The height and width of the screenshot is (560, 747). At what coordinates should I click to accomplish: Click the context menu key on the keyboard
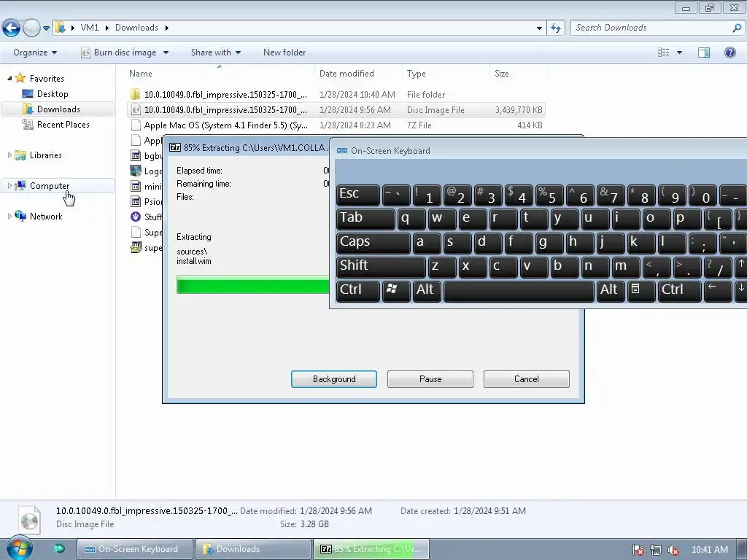pos(641,291)
